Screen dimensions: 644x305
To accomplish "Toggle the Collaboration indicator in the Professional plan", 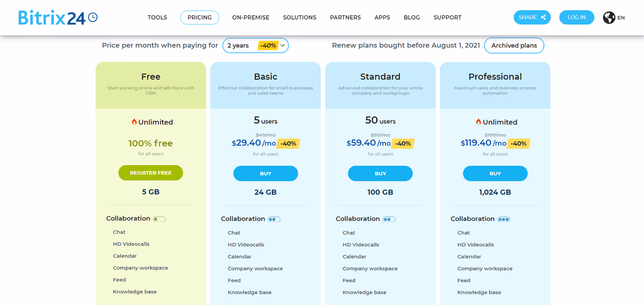I will click(x=504, y=220).
